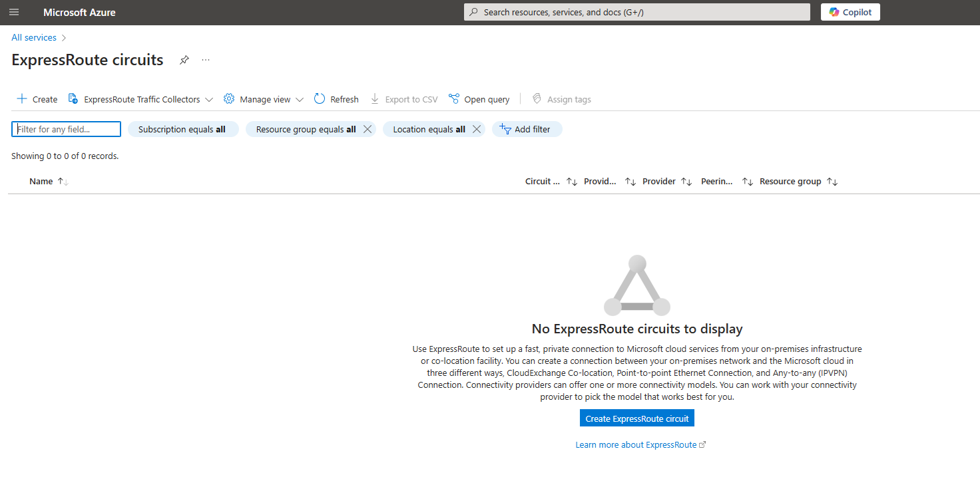
Task: Click the Create ExpressRoute circuit button
Action: (x=636, y=418)
